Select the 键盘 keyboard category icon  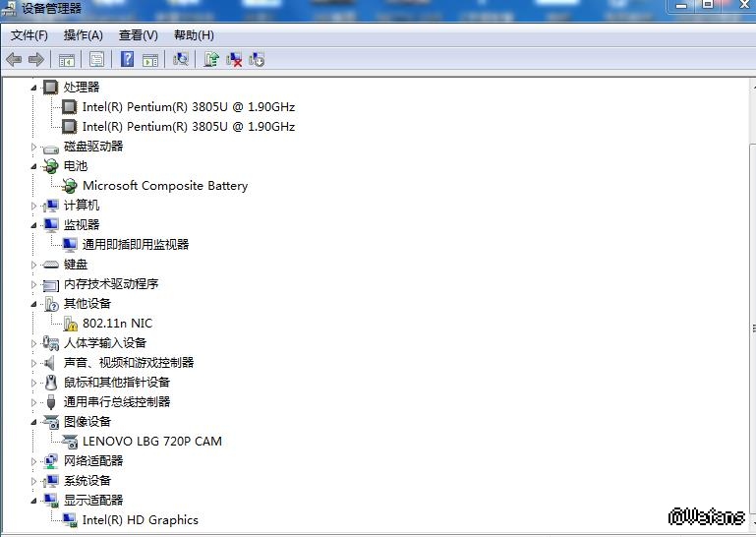coord(50,265)
